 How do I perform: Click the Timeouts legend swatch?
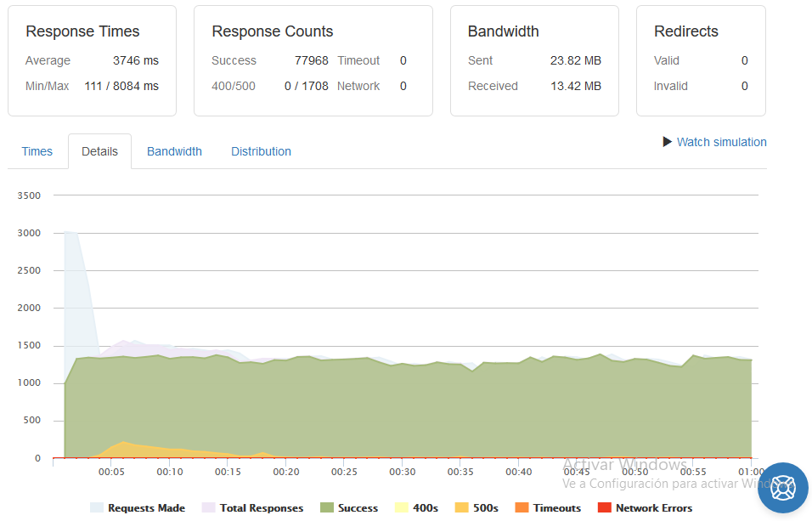pos(522,507)
